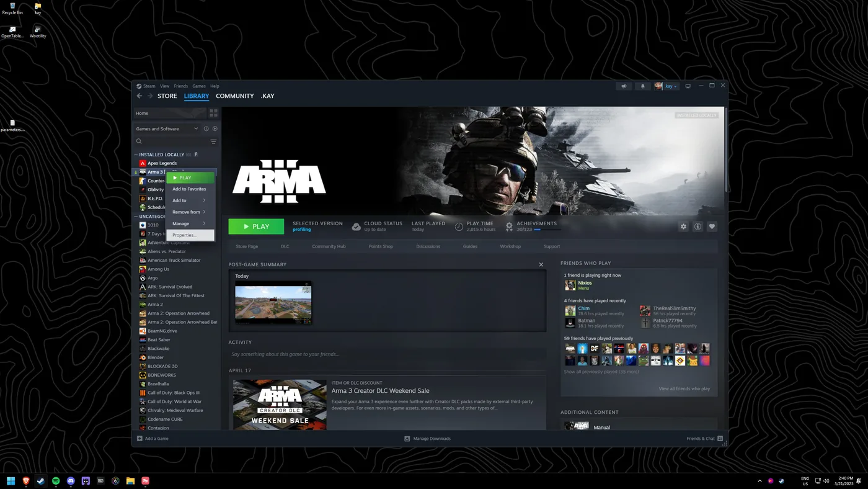Screen dimensions: 868x489
Task: Click the Windows Start button
Action: (11, 481)
